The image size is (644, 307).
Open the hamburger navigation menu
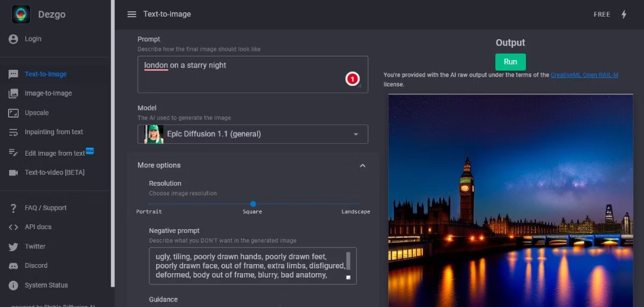point(131,14)
